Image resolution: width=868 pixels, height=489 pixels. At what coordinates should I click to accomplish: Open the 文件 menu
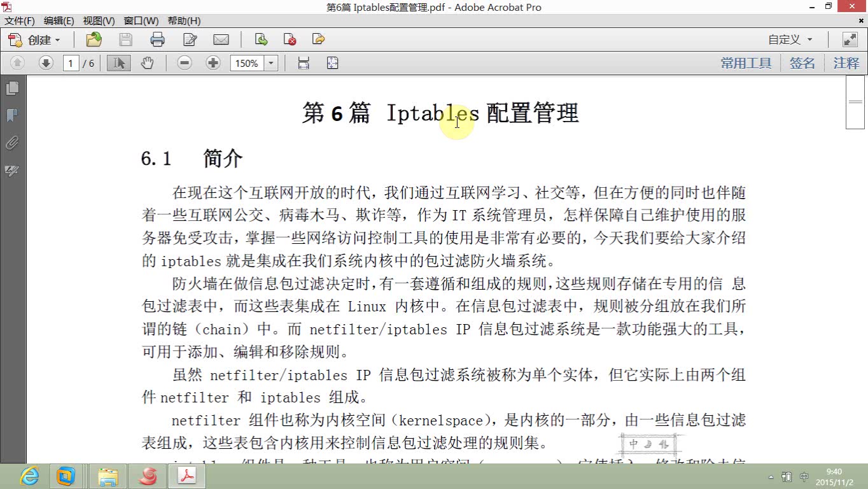[18, 20]
